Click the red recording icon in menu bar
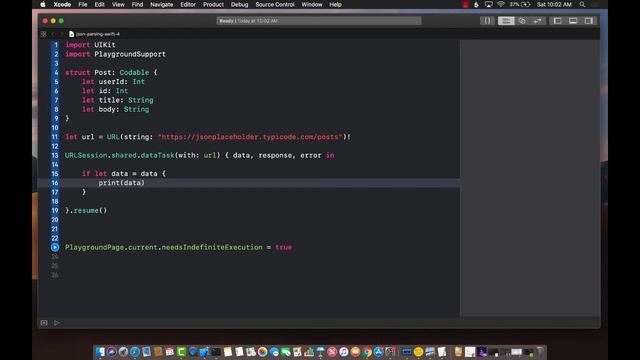The image size is (640, 360). pos(465,4)
